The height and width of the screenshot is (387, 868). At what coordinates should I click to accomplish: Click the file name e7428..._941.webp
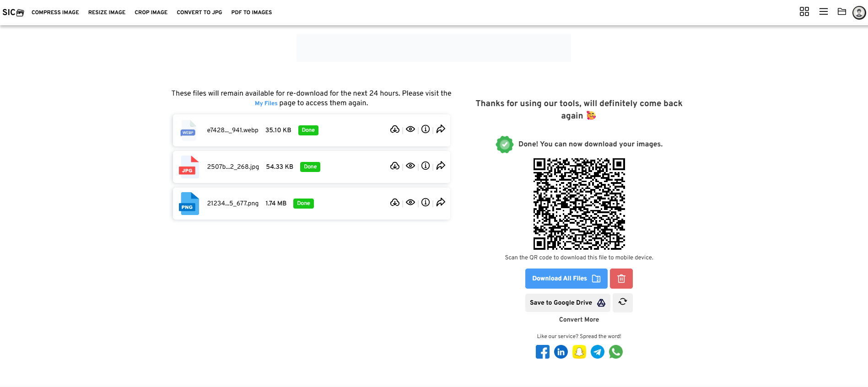pos(232,130)
